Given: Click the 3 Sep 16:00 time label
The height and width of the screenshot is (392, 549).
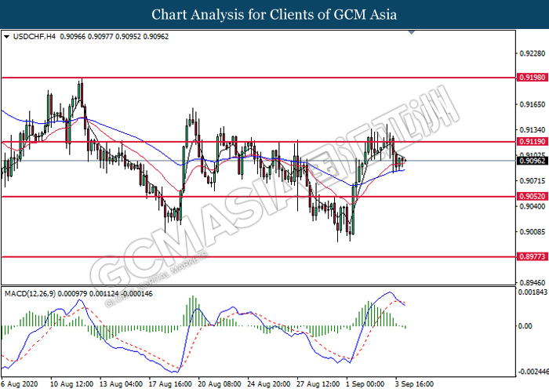Looking at the screenshot, I should click(415, 384).
